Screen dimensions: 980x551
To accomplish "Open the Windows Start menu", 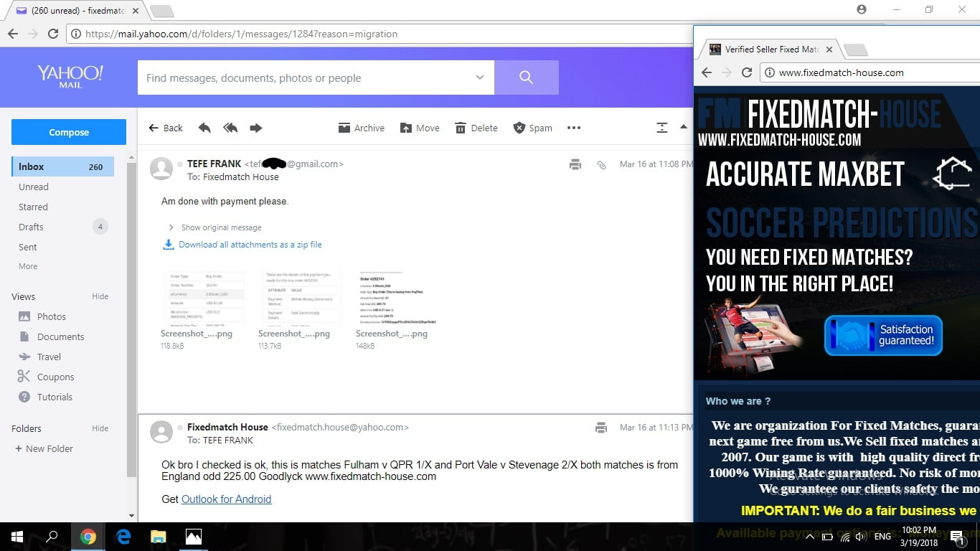I will 17,537.
